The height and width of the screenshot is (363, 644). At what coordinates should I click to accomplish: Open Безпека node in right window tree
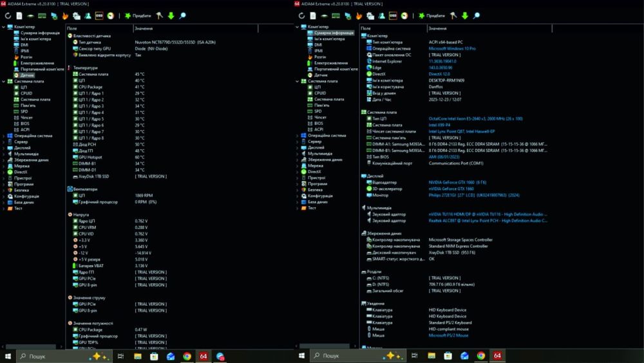pos(312,190)
